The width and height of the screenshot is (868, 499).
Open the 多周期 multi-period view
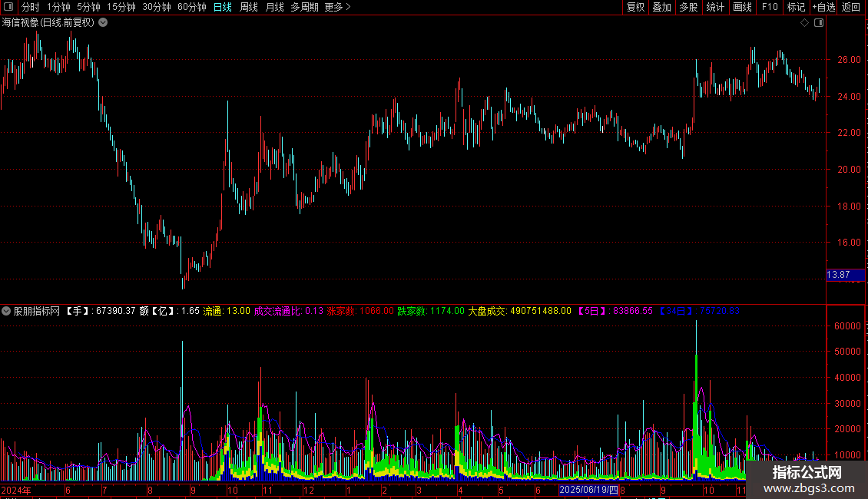point(304,7)
